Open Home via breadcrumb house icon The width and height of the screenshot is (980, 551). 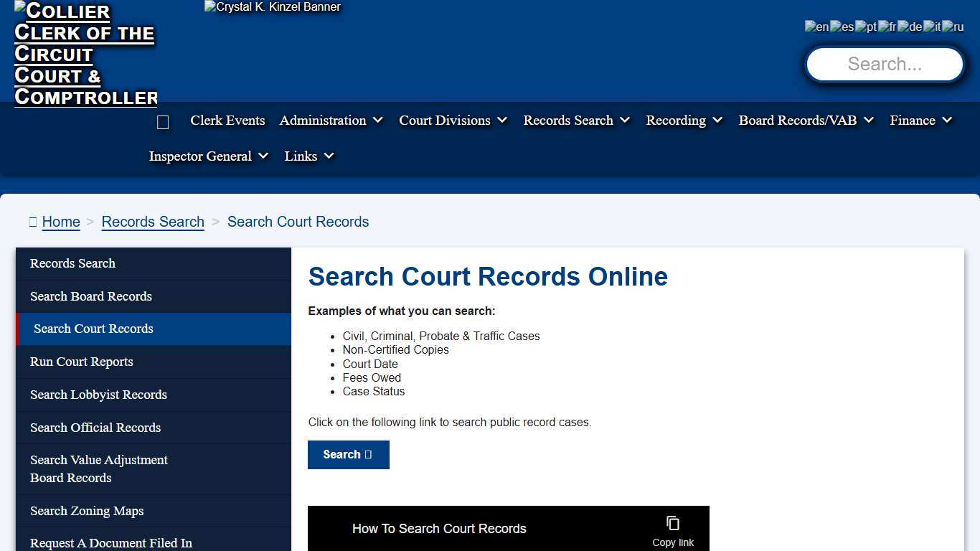(x=33, y=222)
